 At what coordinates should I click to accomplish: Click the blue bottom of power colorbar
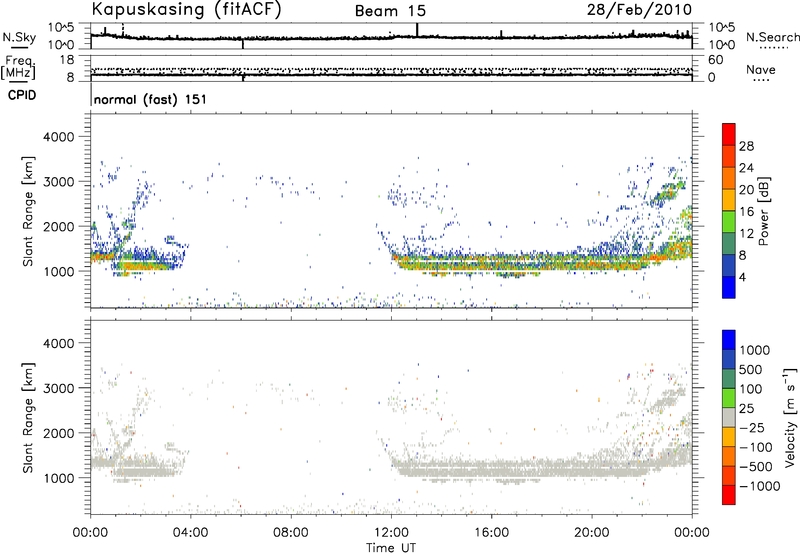[x=729, y=287]
